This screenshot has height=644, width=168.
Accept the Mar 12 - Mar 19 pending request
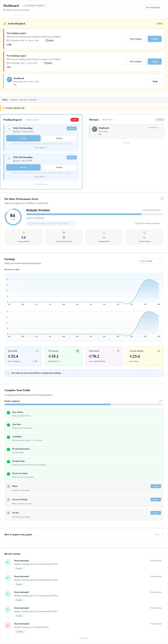[x=23, y=138]
